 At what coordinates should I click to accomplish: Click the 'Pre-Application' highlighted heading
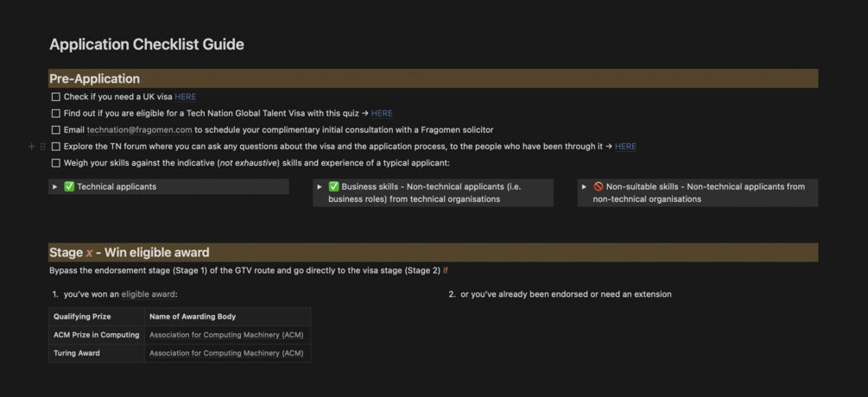tap(95, 79)
